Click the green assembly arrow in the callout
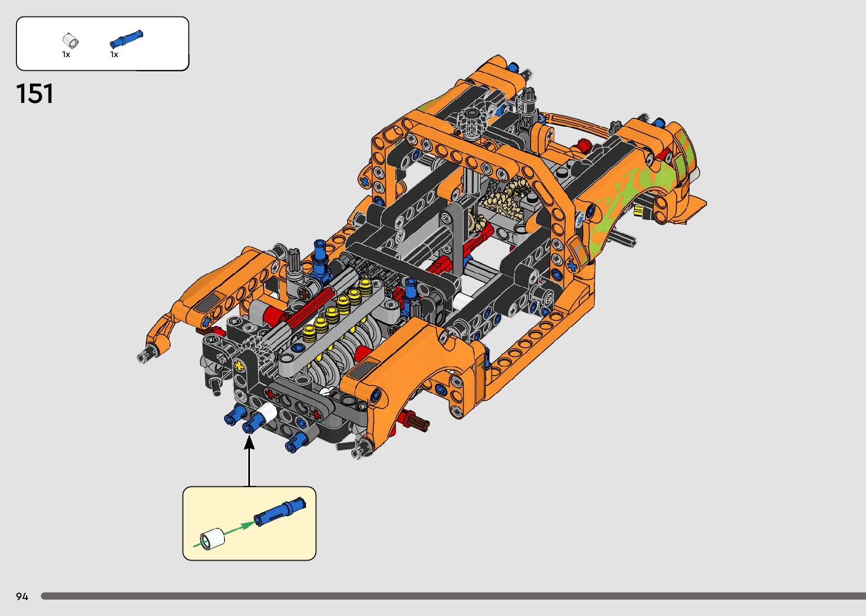The image size is (866, 616). [x=238, y=528]
